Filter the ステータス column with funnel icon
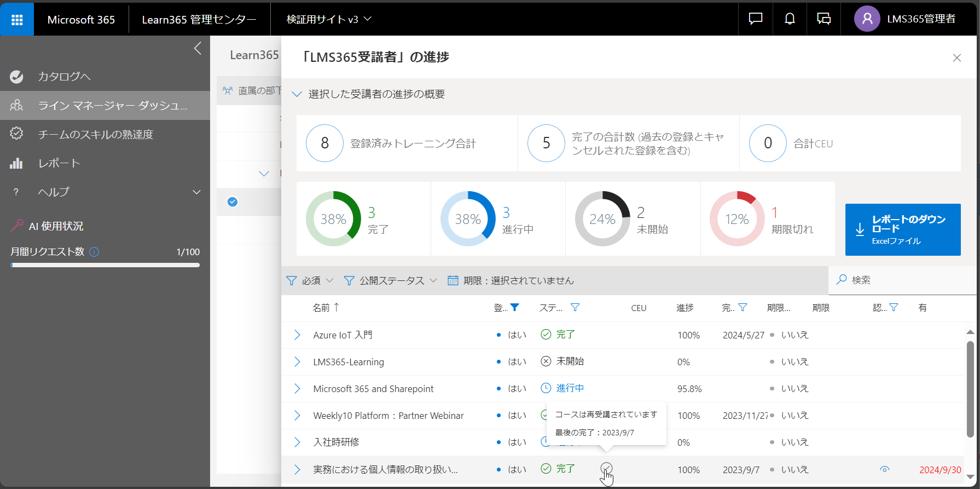The width and height of the screenshot is (980, 489). (575, 307)
